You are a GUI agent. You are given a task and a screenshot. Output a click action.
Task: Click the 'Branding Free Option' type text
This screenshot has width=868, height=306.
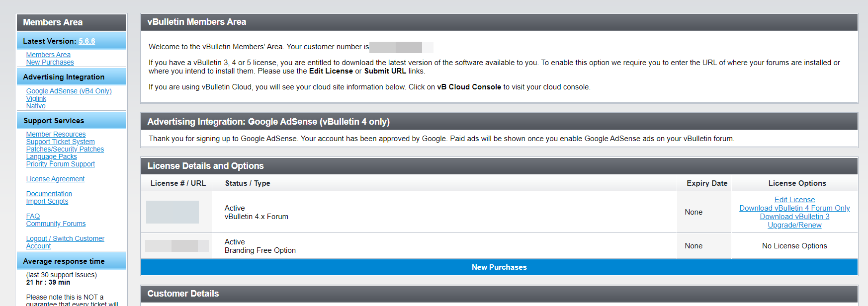tap(260, 250)
